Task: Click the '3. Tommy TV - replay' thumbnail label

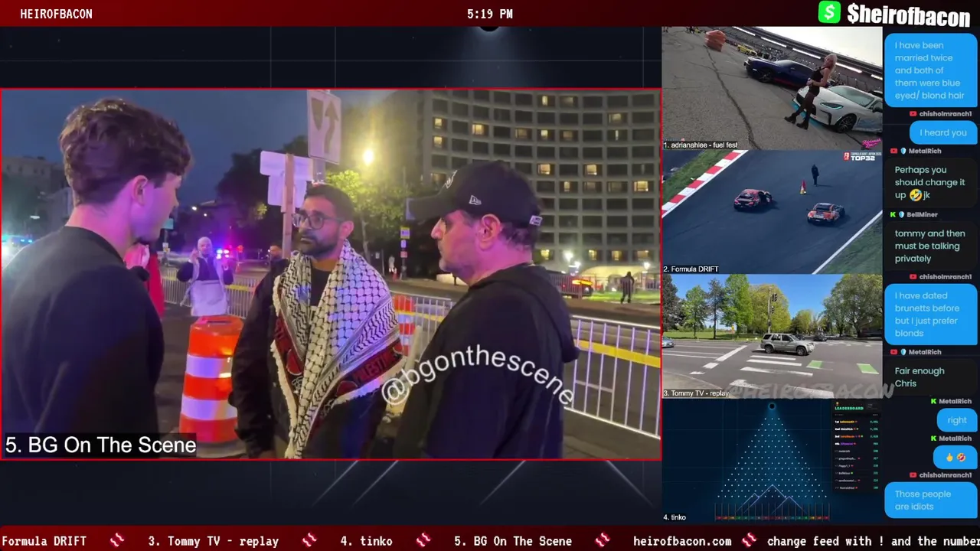Action: point(696,393)
